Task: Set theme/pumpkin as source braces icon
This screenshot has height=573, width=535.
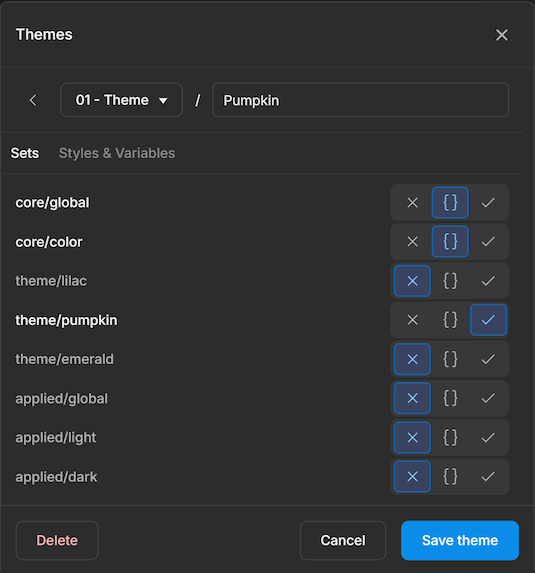Action: coord(450,320)
